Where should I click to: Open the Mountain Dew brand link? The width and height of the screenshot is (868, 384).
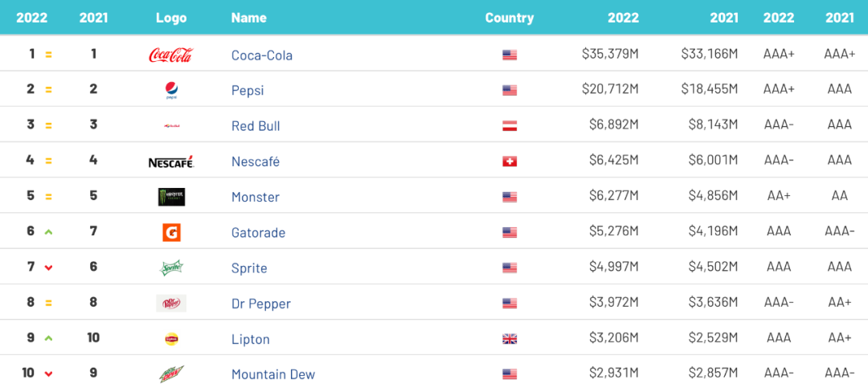[x=273, y=374]
